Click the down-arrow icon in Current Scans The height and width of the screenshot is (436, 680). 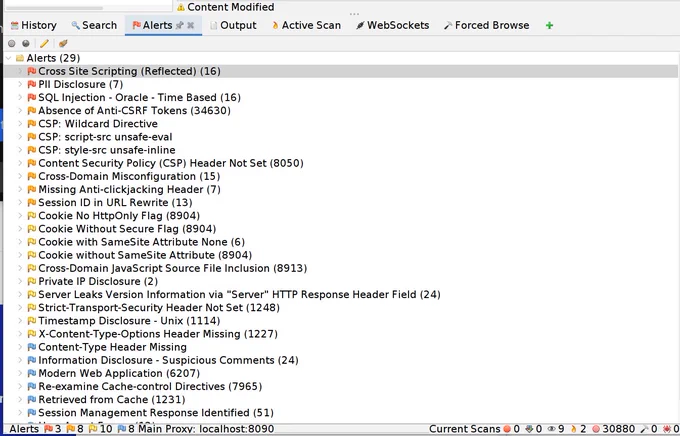529,429
